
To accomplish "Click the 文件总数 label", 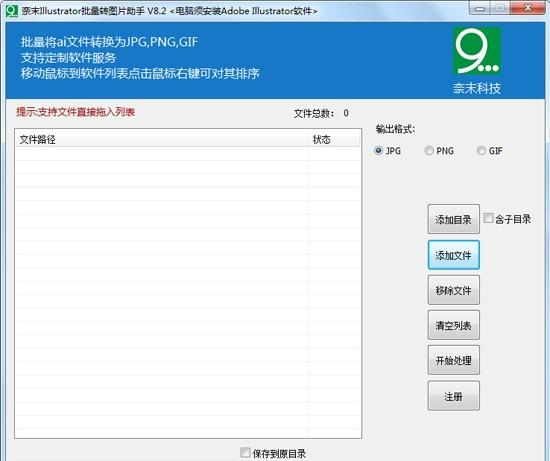I will point(314,113).
